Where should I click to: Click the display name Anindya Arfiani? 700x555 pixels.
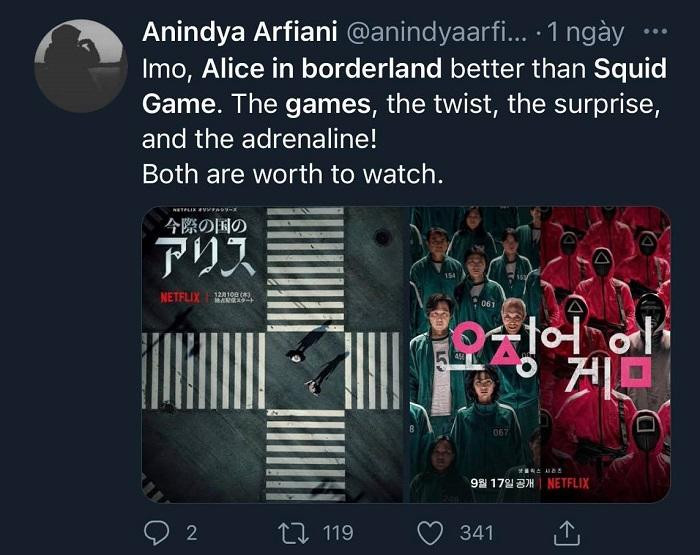pyautogui.click(x=239, y=32)
